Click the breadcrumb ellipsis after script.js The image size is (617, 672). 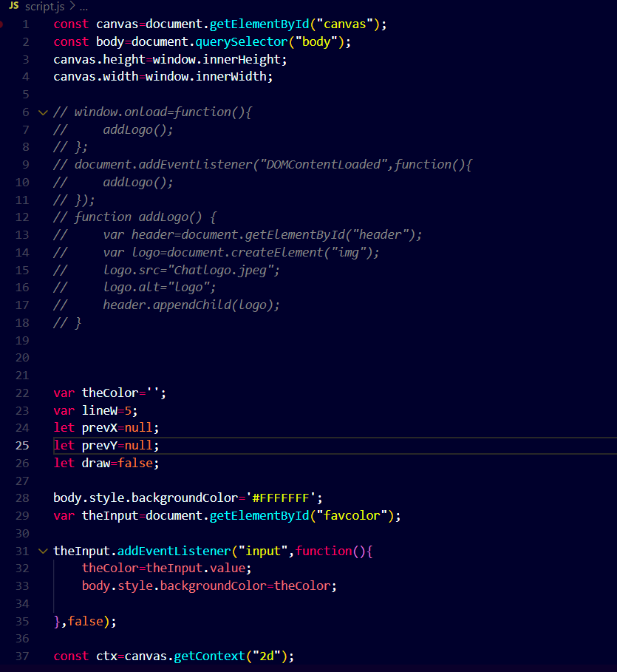click(x=83, y=7)
